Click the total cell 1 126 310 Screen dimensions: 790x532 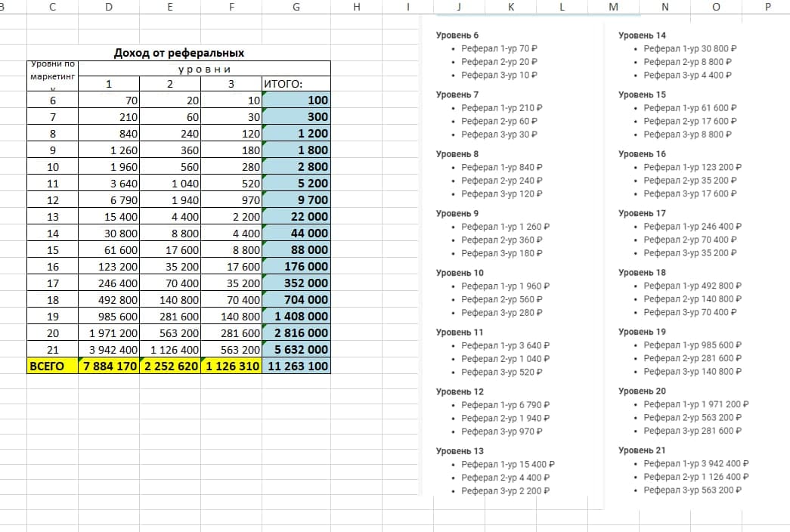coord(231,367)
